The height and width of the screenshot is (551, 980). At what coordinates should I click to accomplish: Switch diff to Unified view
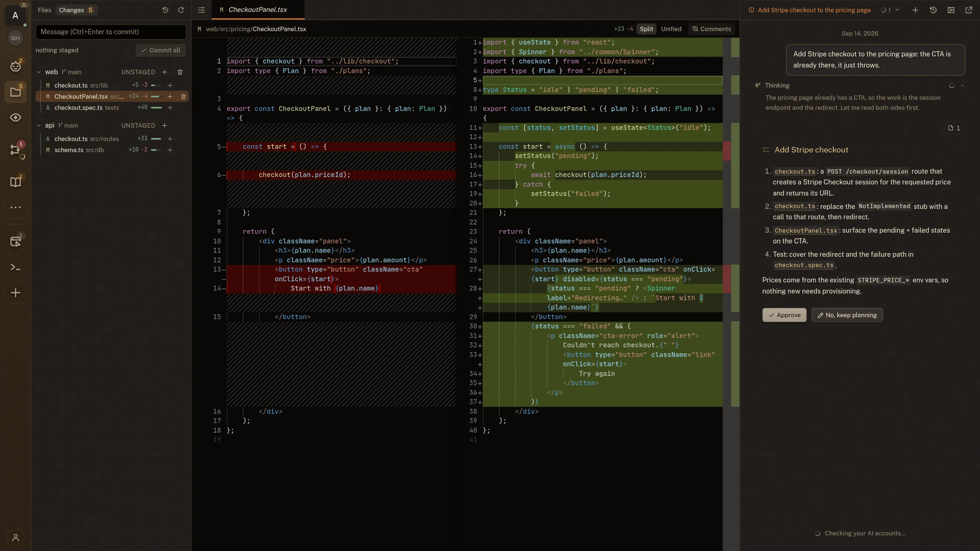(671, 29)
